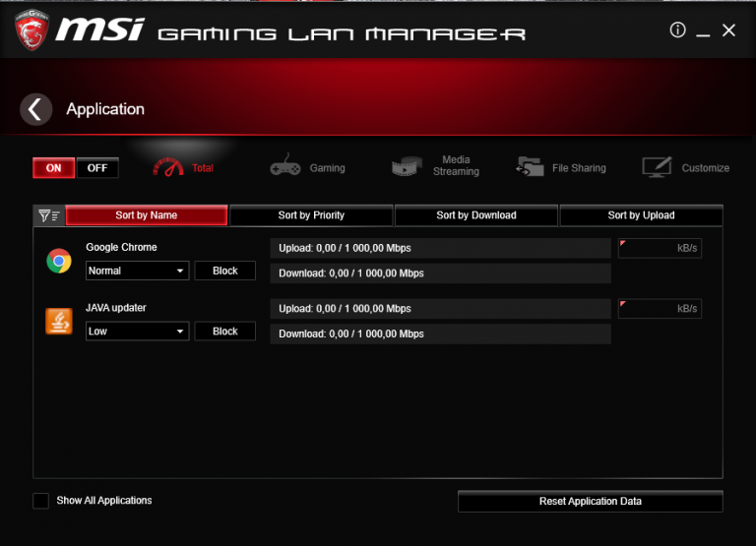Sort applications by Priority
Screen dimensions: 756x546
coord(311,215)
